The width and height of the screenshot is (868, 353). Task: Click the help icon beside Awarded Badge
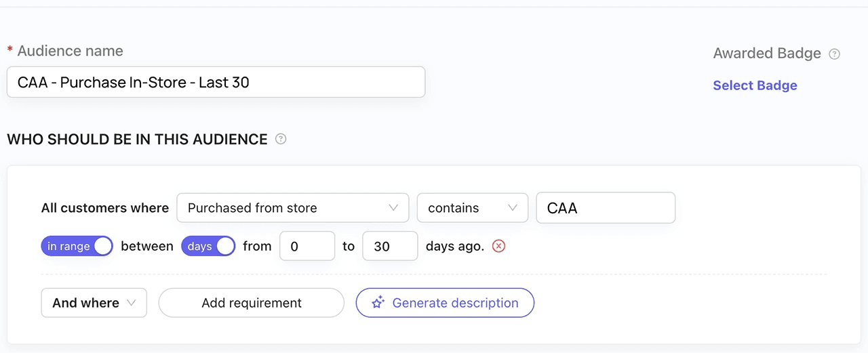tap(835, 54)
